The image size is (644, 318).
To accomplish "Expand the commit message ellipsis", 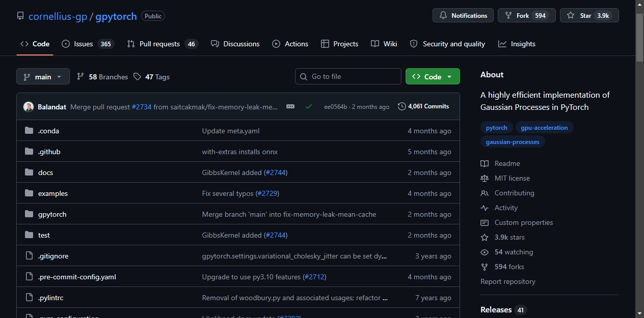I will click(290, 106).
